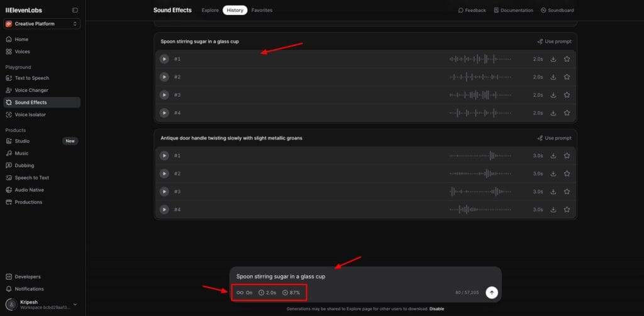Download Antique door handle sample #1

tap(553, 156)
